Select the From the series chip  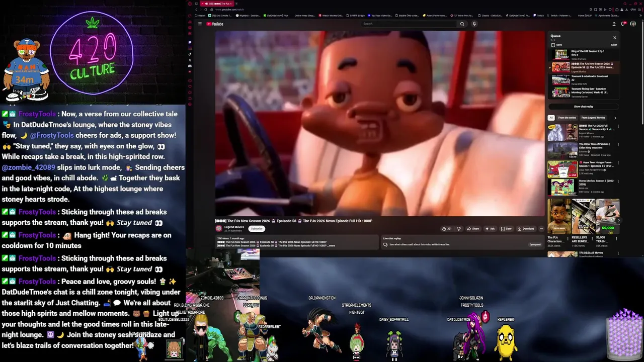click(x=567, y=118)
